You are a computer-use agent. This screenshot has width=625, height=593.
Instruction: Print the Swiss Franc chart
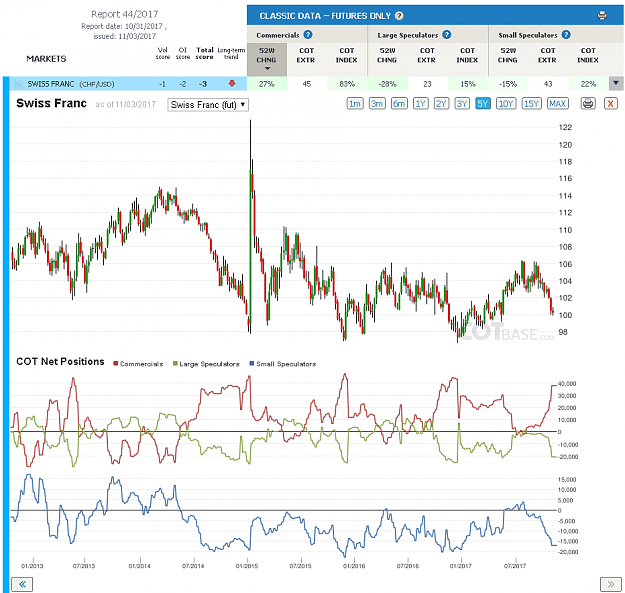588,104
